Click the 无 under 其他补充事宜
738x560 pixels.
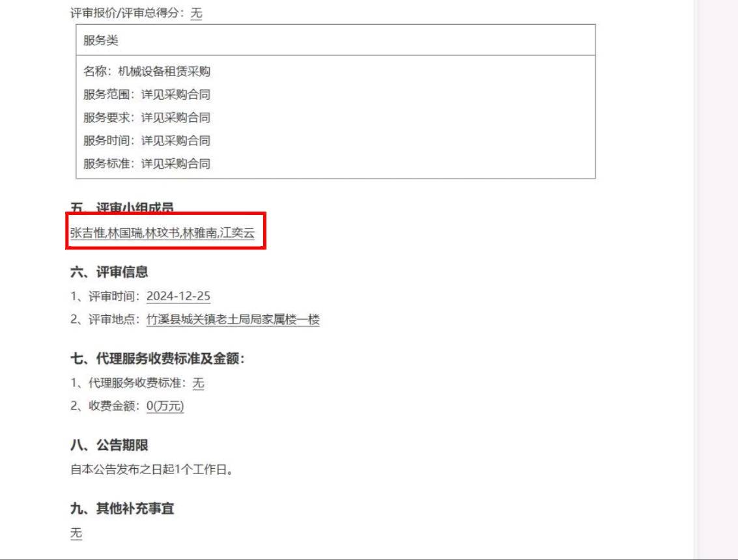[x=76, y=533]
